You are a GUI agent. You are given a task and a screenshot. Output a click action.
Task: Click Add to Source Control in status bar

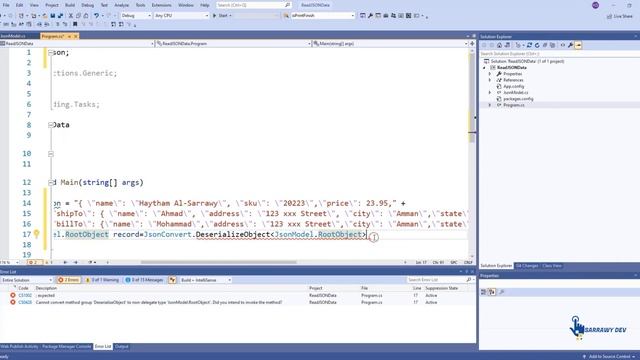click(x=610, y=356)
